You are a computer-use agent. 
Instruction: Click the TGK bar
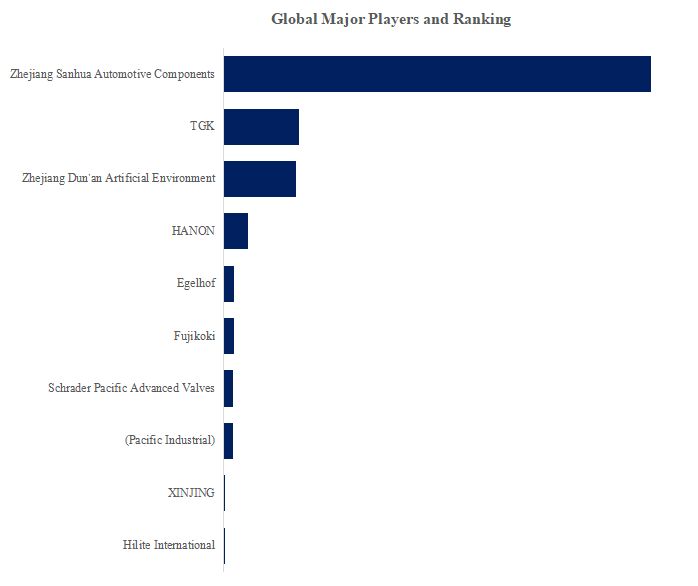261,127
